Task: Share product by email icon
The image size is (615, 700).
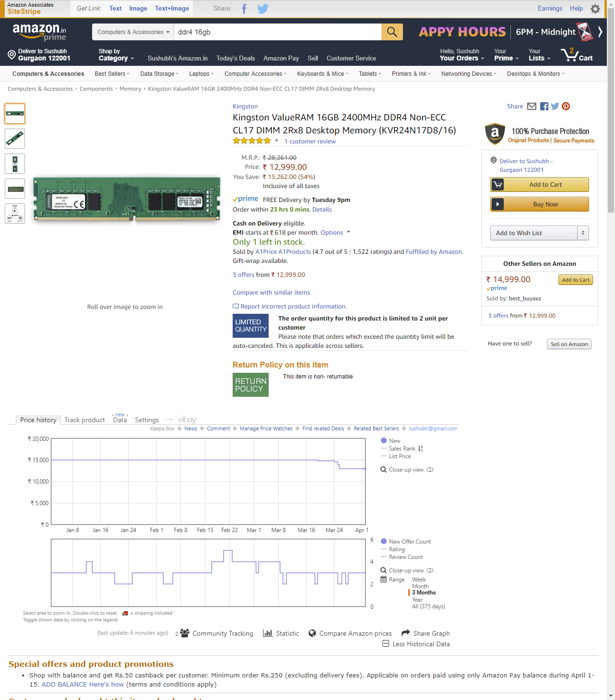Action: [532, 107]
